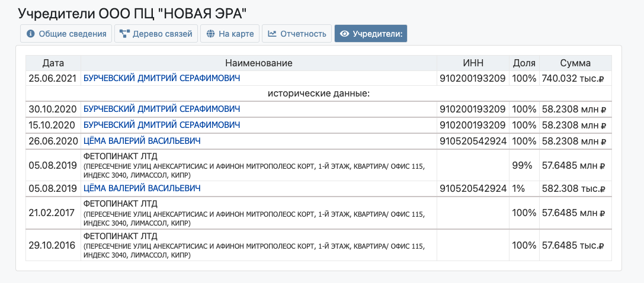
Task: Click the globe icon for На карте
Action: pos(210,34)
